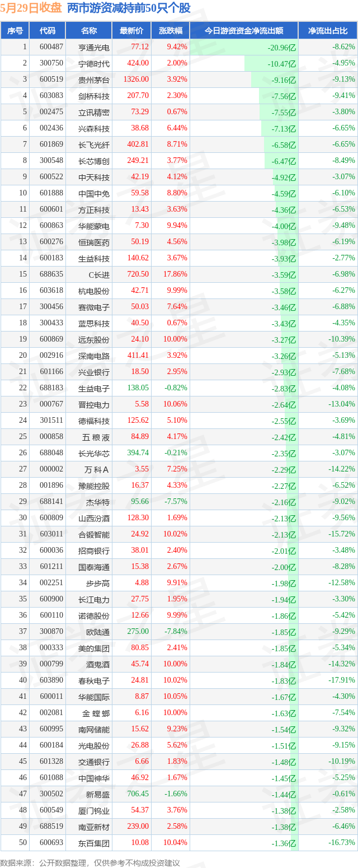358x868 pixels.
Task: Open stock name 亨通光电
Action: pyautogui.click(x=94, y=47)
